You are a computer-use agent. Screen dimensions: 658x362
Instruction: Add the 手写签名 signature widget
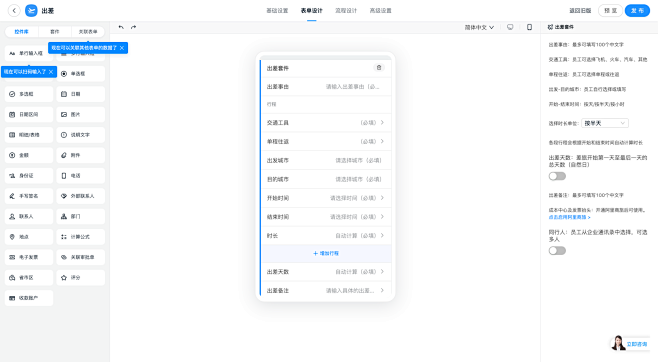(29, 196)
